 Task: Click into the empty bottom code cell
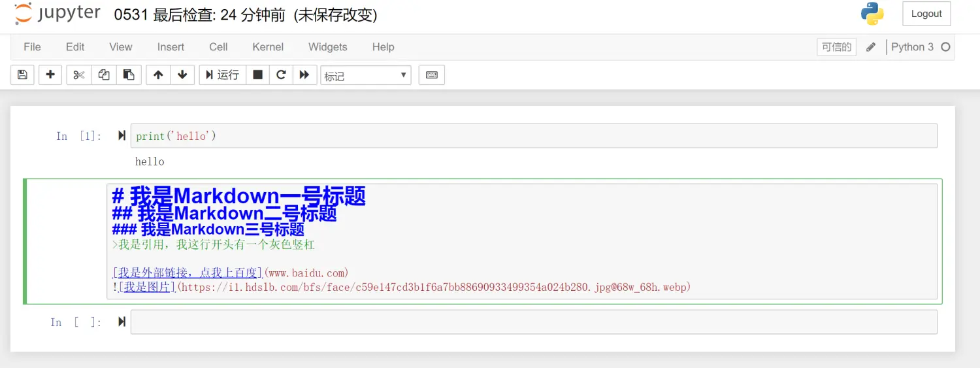click(534, 322)
